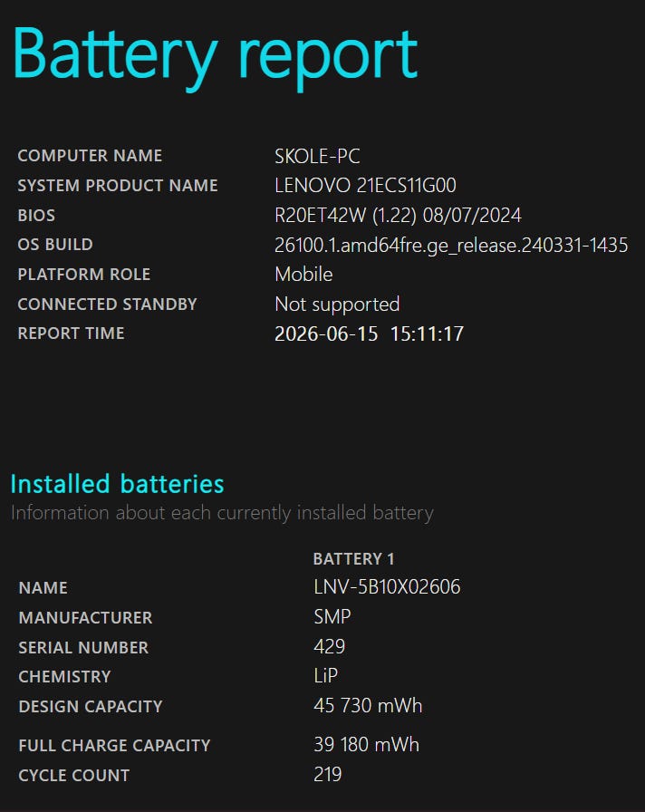Select the Not supported standby value

click(338, 304)
